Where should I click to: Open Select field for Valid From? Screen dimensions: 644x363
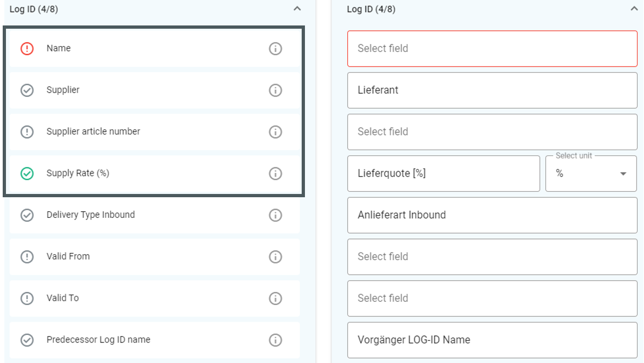coord(492,257)
